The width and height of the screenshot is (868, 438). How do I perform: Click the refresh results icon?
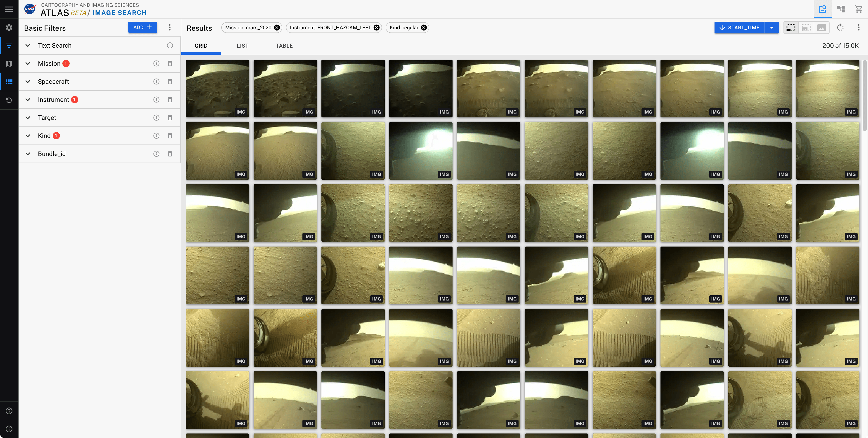coord(840,28)
